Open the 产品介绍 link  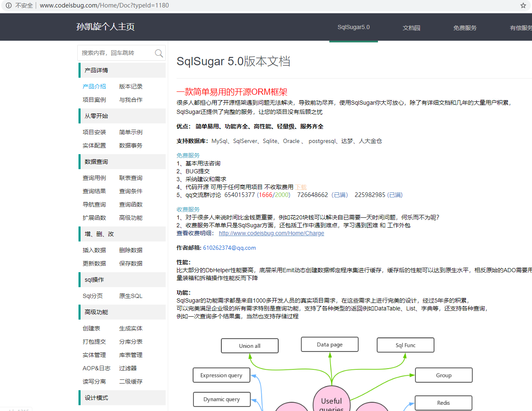pyautogui.click(x=94, y=86)
